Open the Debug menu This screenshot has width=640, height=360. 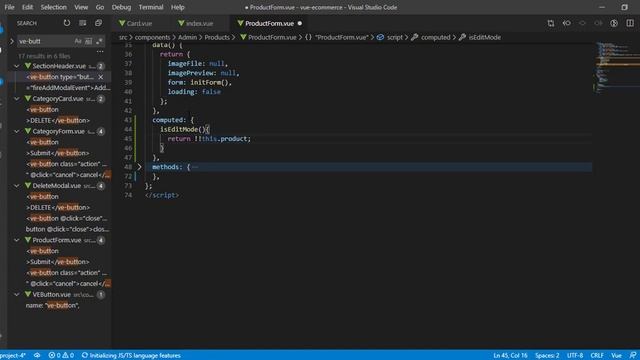point(121,7)
